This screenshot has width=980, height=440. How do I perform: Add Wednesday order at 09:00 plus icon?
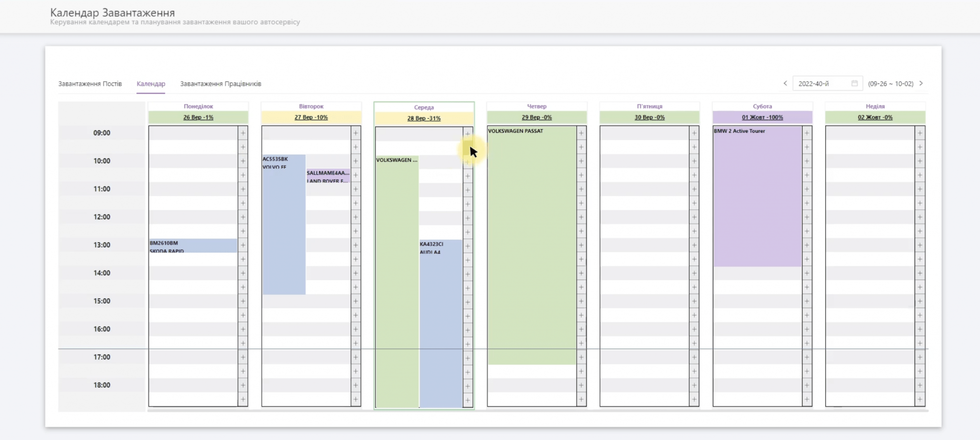click(468, 134)
